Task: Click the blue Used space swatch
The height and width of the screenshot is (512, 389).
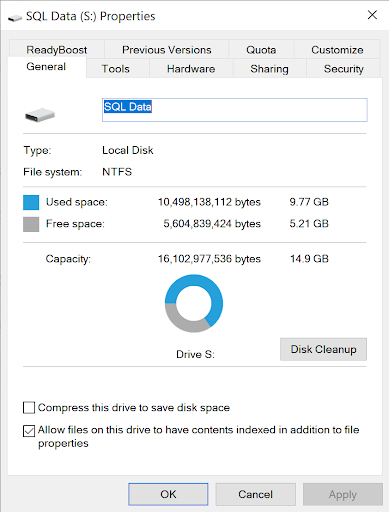Action: pos(31,202)
